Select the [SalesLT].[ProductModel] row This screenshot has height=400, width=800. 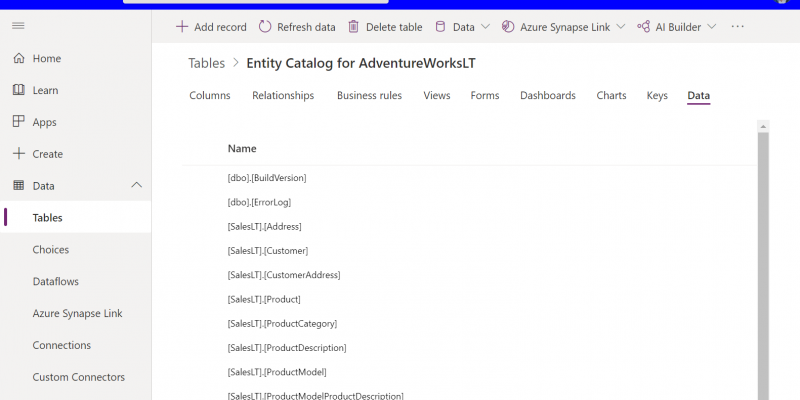[469, 372]
